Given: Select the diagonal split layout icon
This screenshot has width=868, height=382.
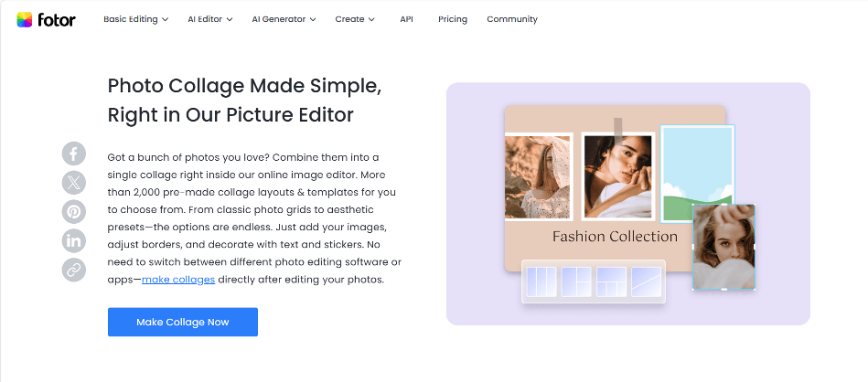Looking at the screenshot, I should [646, 281].
